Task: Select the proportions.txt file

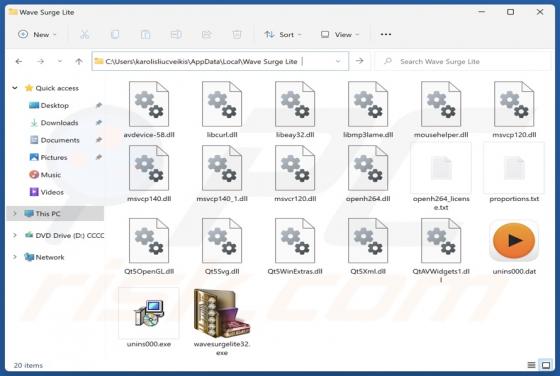Action: tap(514, 173)
